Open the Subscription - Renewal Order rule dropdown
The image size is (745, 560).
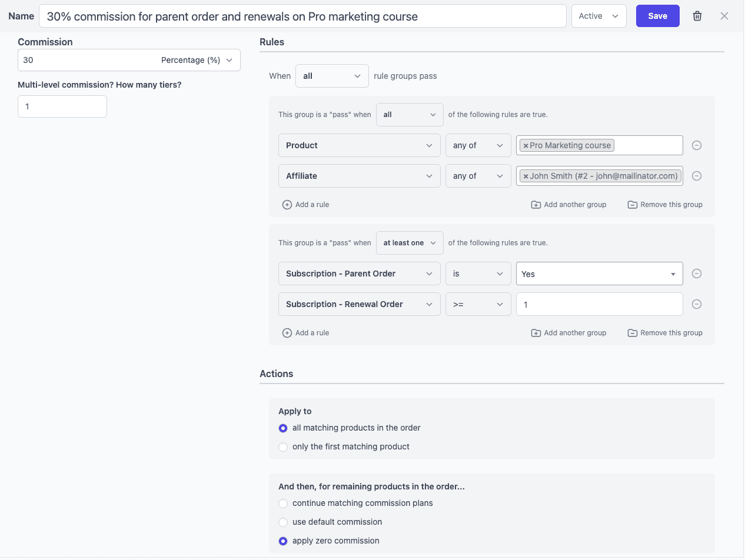(x=359, y=304)
